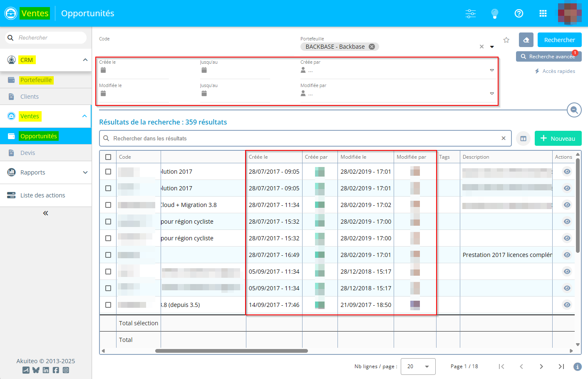Open the settings sliders icon in header
Screen dimensions: 588x379
(471, 13)
